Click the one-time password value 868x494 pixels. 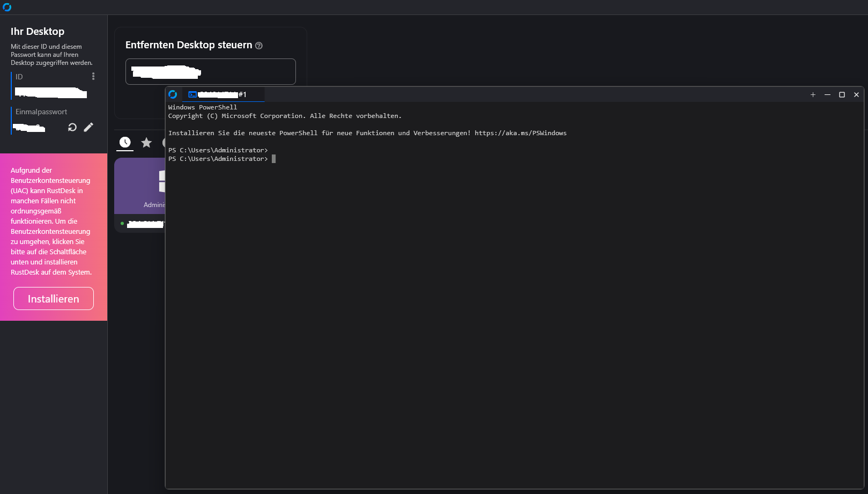click(29, 128)
